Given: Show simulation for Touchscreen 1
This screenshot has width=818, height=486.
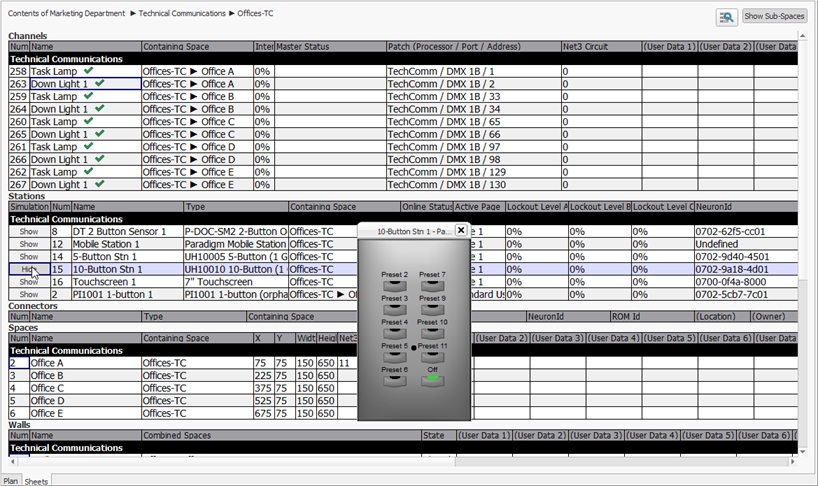Looking at the screenshot, I should tap(28, 282).
